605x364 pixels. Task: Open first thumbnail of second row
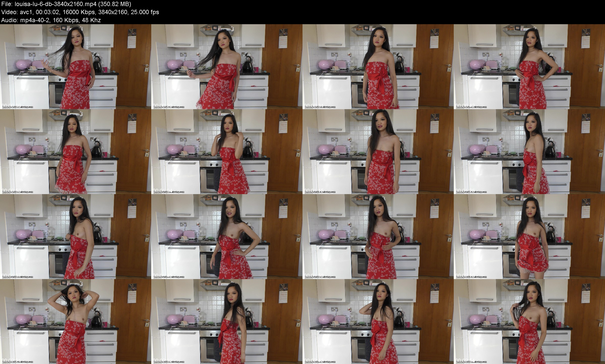pyautogui.click(x=76, y=151)
